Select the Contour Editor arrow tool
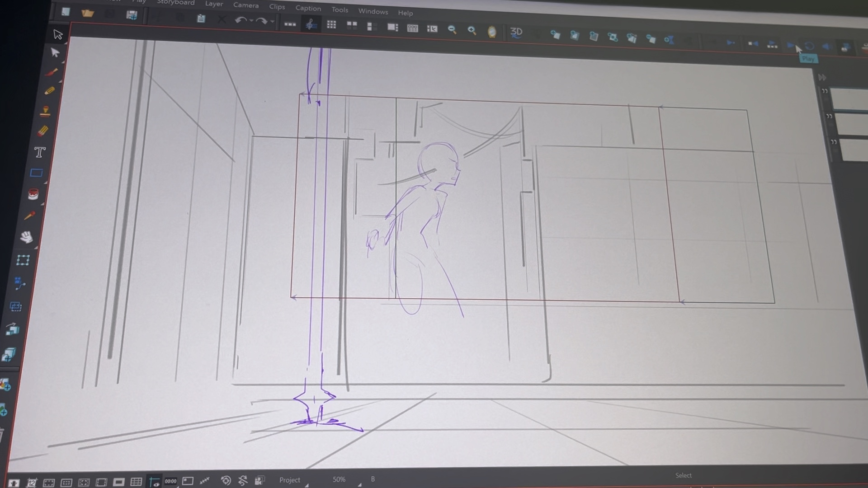Image resolution: width=868 pixels, height=488 pixels. point(55,53)
